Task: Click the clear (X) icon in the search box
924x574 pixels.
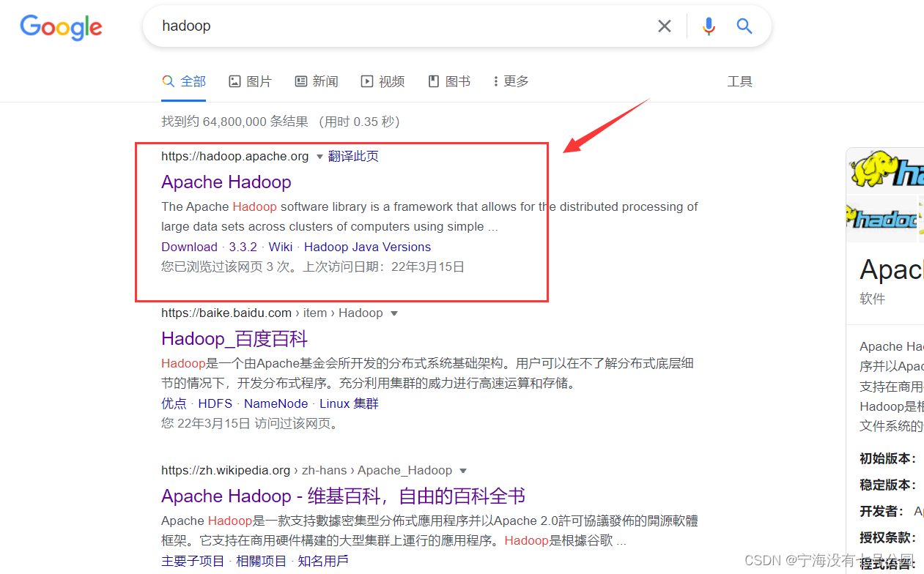Action: coord(664,26)
